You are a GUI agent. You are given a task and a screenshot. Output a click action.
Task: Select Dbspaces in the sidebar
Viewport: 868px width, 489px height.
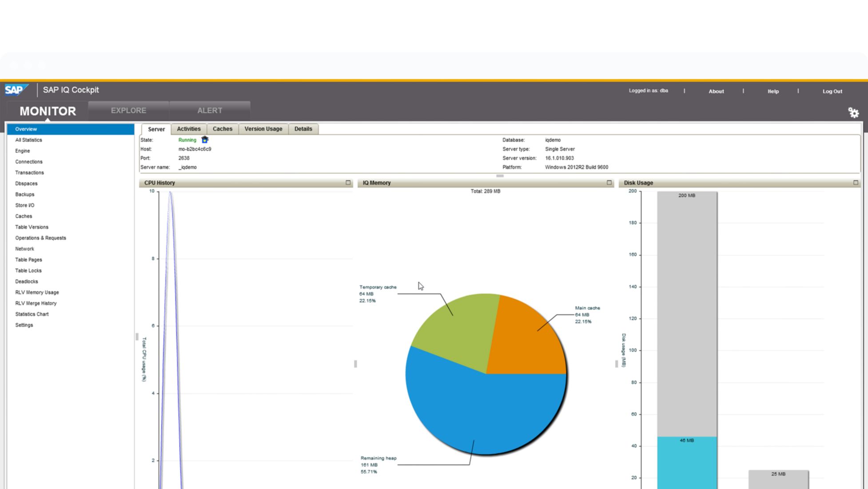pyautogui.click(x=26, y=184)
